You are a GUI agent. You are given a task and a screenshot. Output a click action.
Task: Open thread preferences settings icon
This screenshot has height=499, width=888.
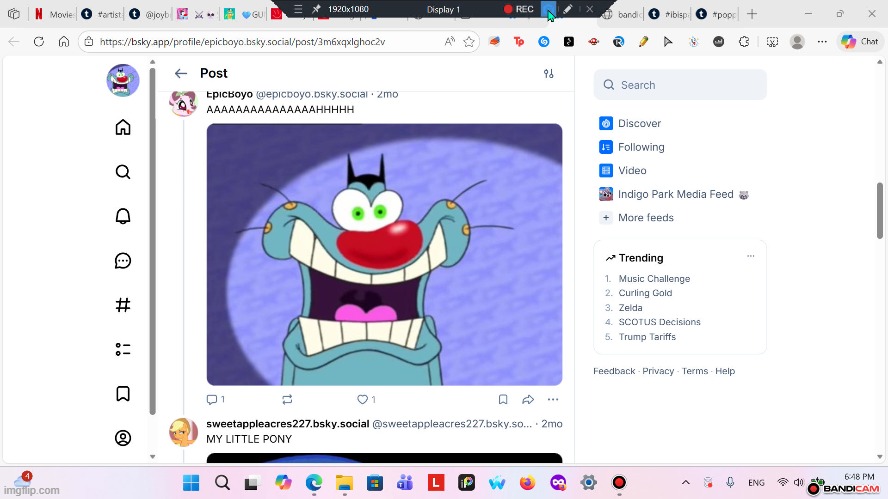click(548, 74)
